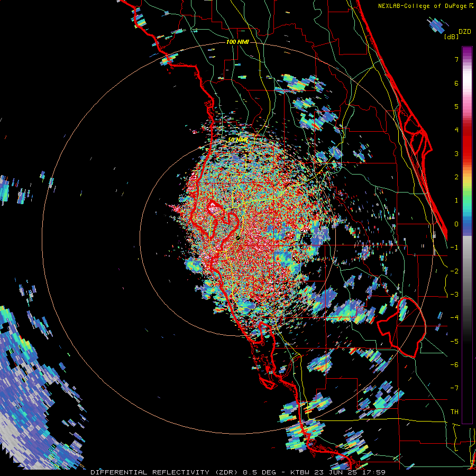
Task: Click the -7 value on the scale
Action: coord(454,388)
